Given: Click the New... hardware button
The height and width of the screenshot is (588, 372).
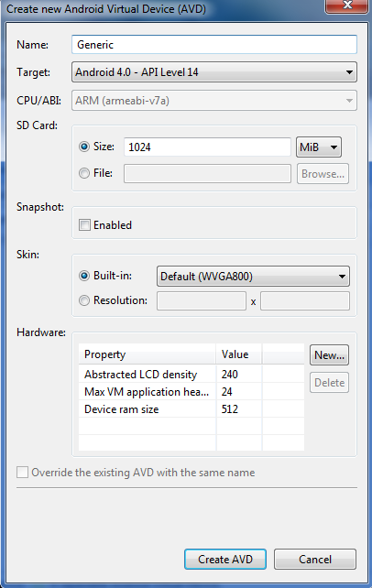Looking at the screenshot, I should pos(329,355).
